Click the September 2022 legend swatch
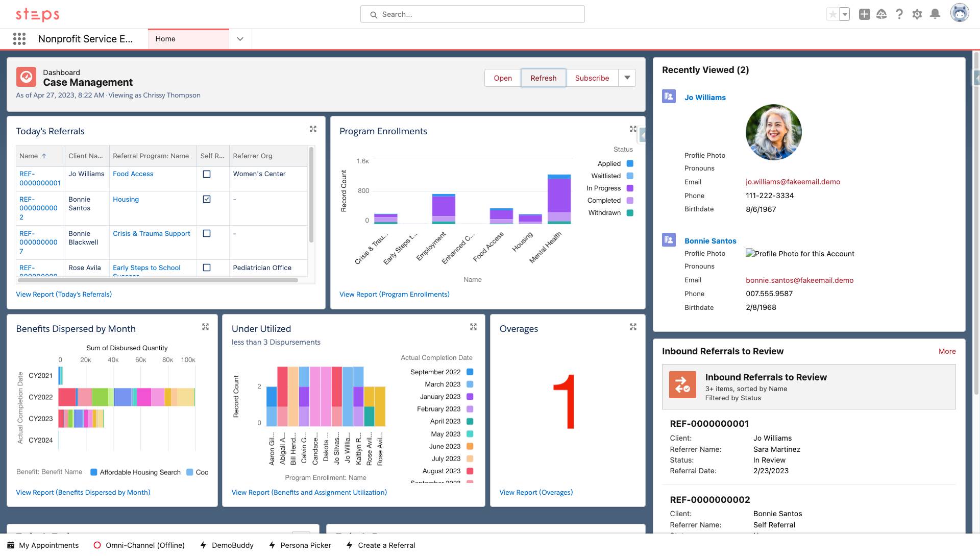Screen dimensions: 980x556 coord(470,372)
